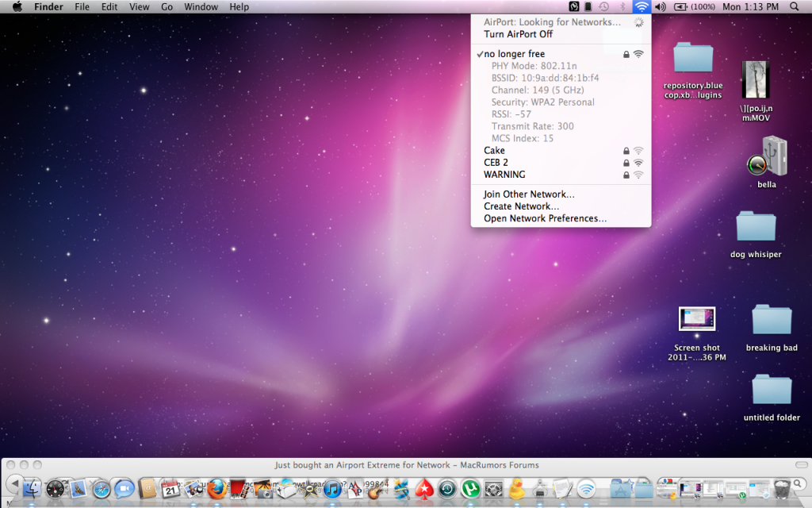Open Address Book in Dock
The width and height of the screenshot is (812, 508).
(147, 489)
